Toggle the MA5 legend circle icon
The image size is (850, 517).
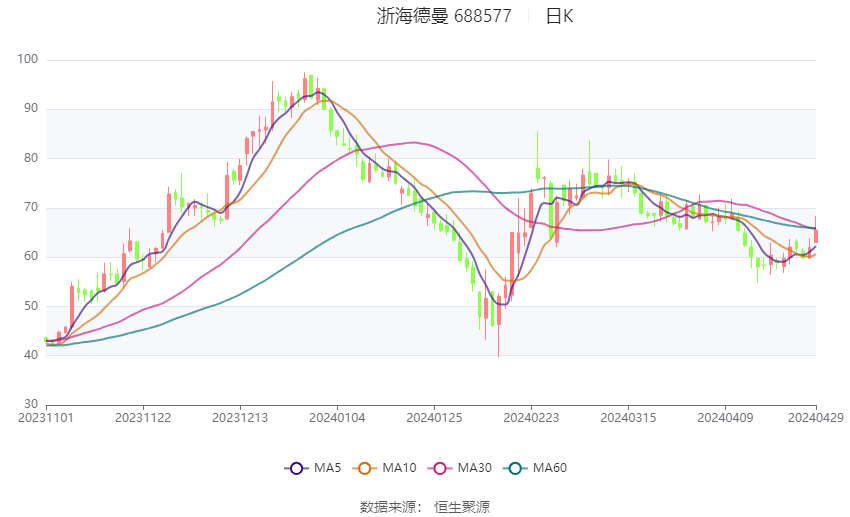tap(296, 468)
